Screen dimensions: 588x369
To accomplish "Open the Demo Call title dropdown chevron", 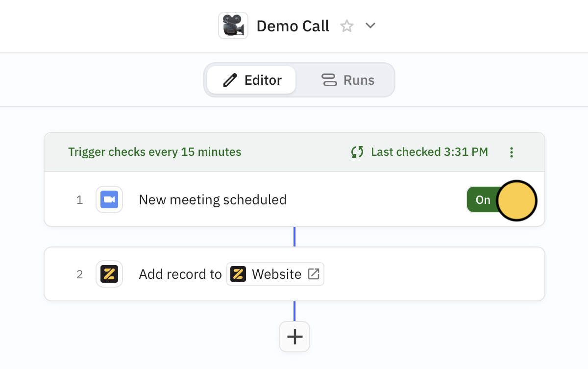I will [370, 25].
